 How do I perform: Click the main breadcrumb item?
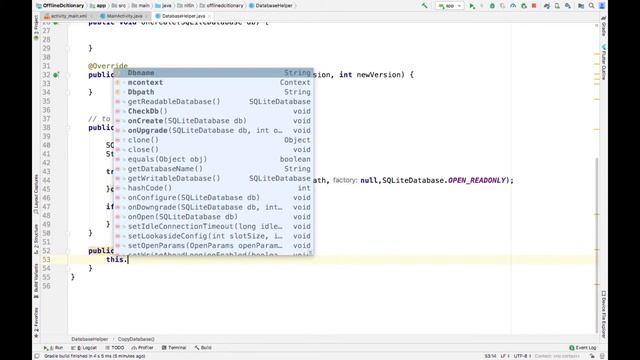pos(141,6)
